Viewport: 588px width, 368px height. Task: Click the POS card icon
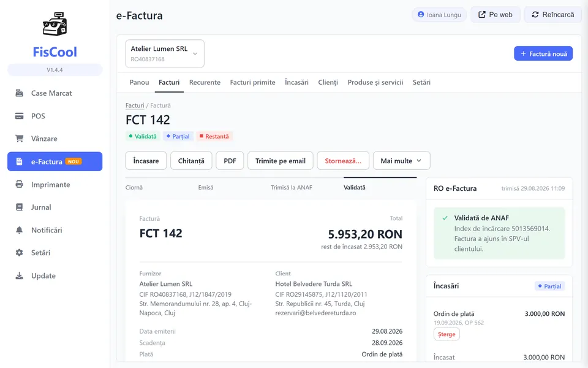[19, 116]
